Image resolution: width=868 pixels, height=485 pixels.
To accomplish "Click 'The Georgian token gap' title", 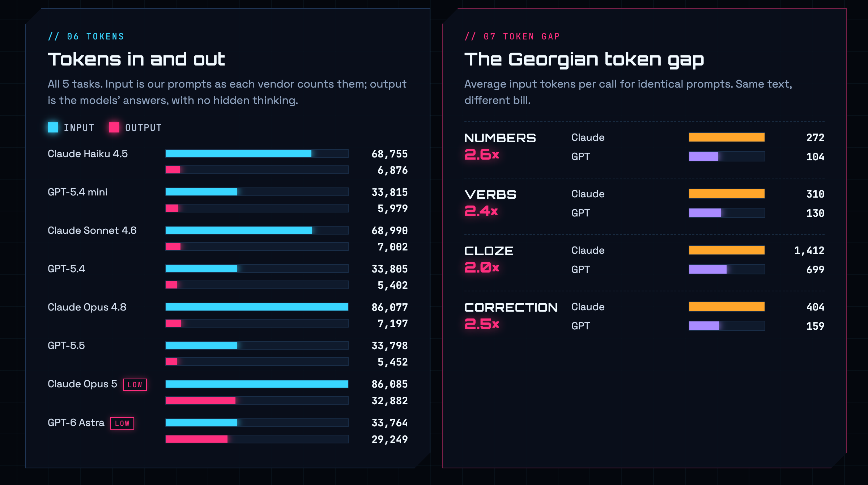I will (x=584, y=60).
